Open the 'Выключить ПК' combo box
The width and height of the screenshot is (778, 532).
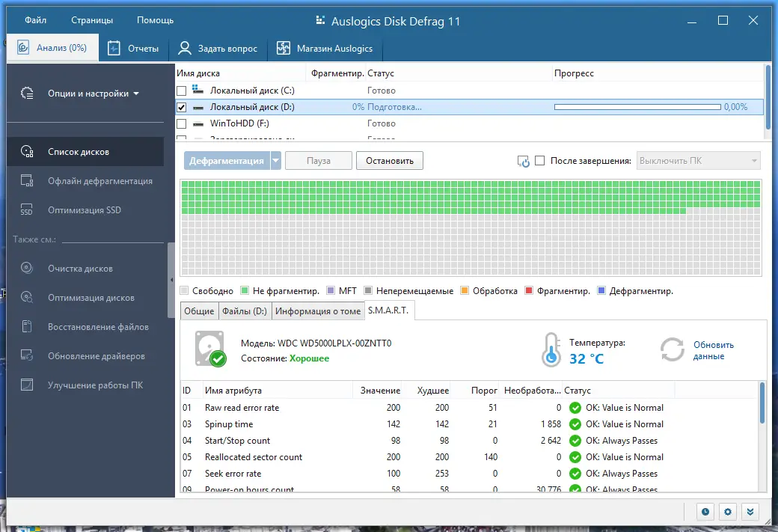point(698,161)
